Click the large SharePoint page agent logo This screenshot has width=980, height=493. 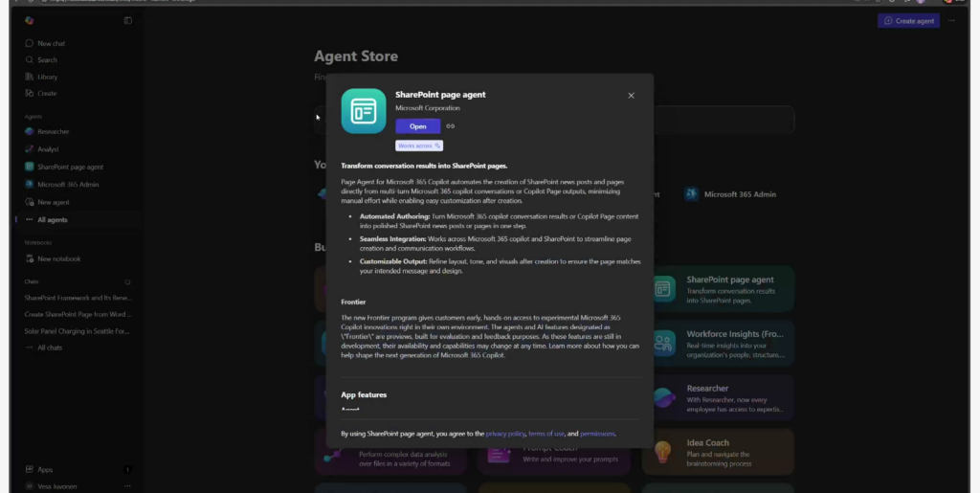coord(364,111)
